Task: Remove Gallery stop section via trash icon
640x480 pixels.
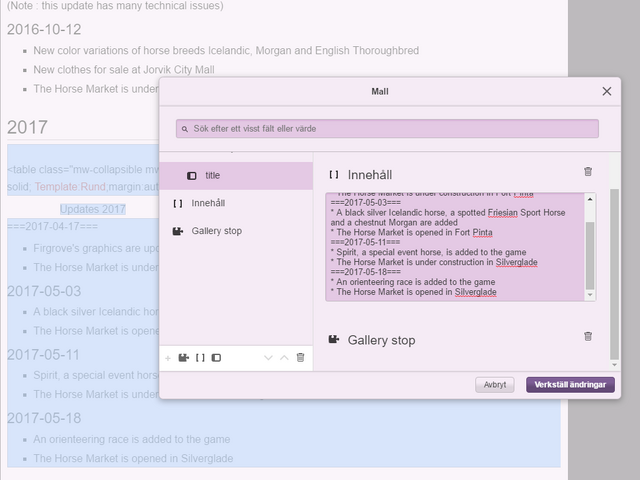Action: pyautogui.click(x=588, y=336)
